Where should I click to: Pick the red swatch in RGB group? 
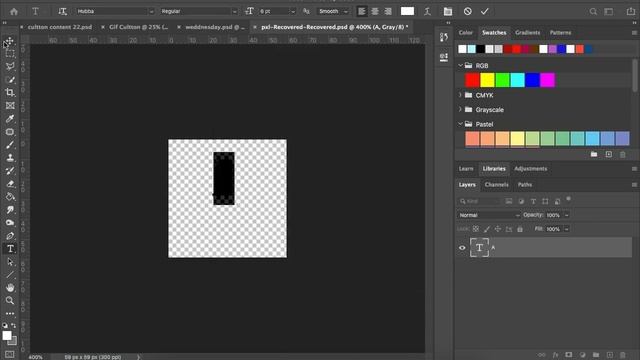pos(472,80)
